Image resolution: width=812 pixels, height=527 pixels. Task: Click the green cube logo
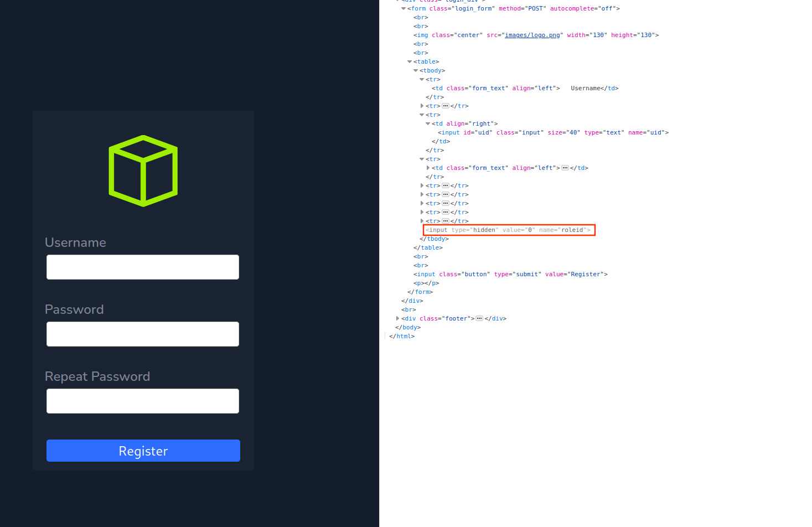143,170
